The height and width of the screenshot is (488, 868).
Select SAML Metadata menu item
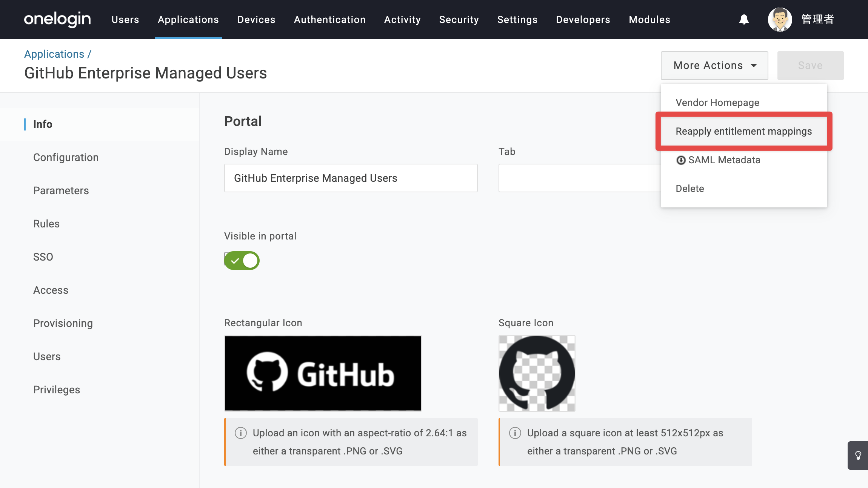[x=744, y=160]
